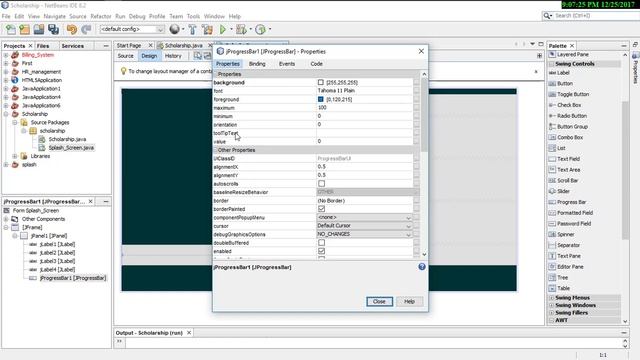Click the Debug Project toolbar icon

[241, 29]
